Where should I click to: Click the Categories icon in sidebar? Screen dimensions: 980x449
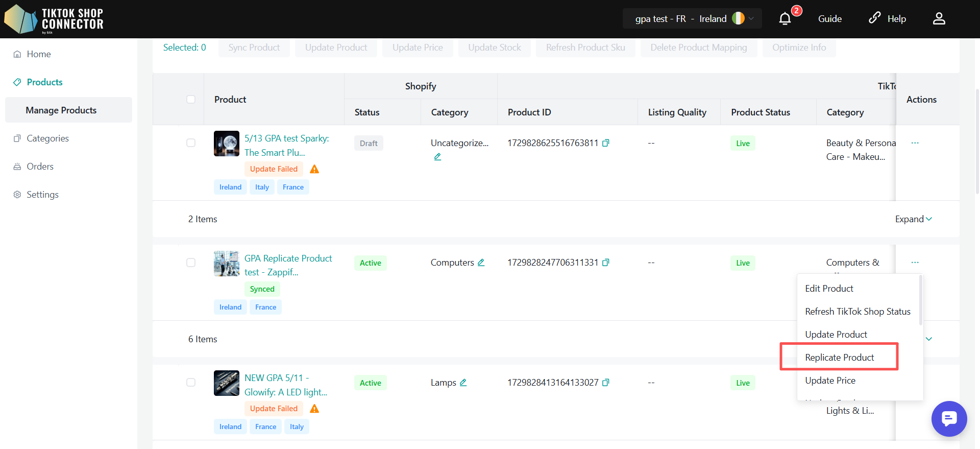pos(17,138)
